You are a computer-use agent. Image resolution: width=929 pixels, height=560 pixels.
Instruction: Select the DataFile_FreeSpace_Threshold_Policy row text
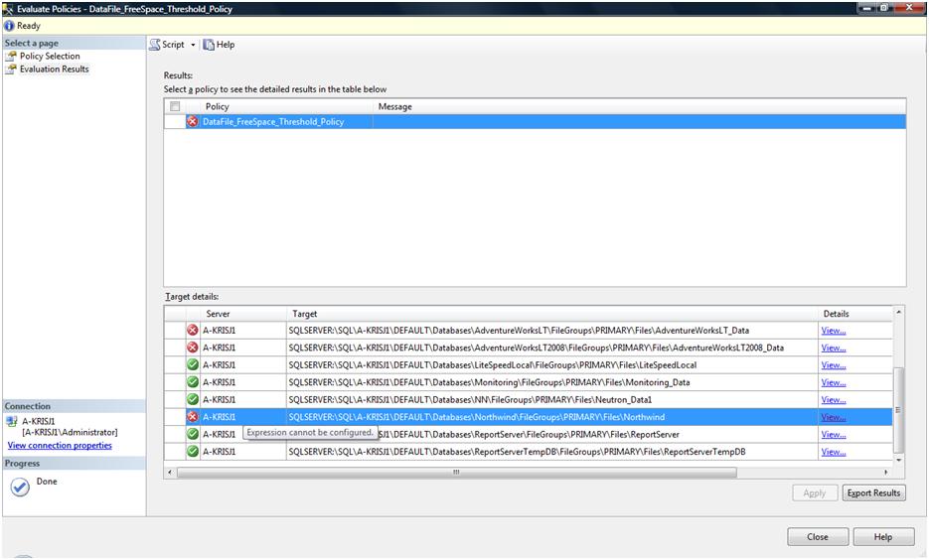tap(273, 121)
